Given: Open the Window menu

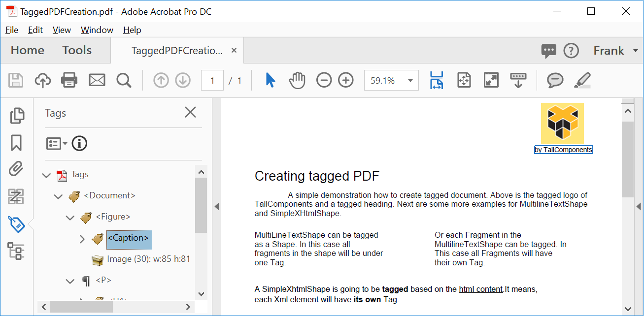Looking at the screenshot, I should (97, 30).
